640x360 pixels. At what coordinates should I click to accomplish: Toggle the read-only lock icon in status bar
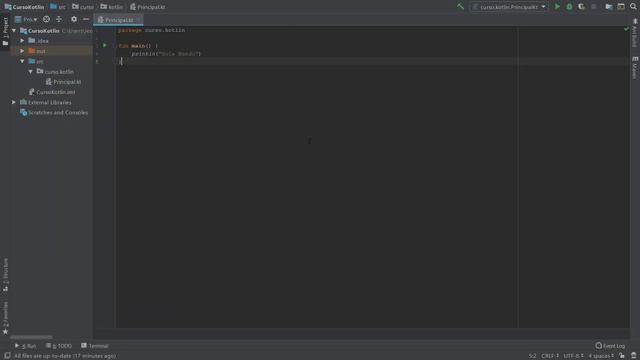click(622, 356)
